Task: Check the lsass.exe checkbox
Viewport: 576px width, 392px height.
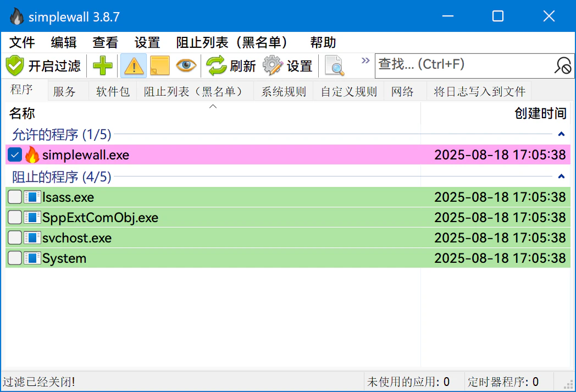Action: pyautogui.click(x=15, y=197)
